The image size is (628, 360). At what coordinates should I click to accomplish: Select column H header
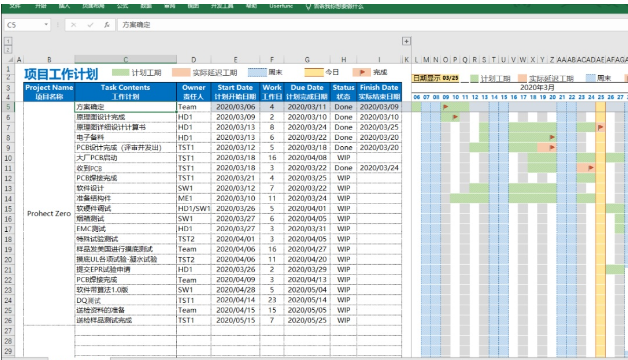(x=344, y=60)
